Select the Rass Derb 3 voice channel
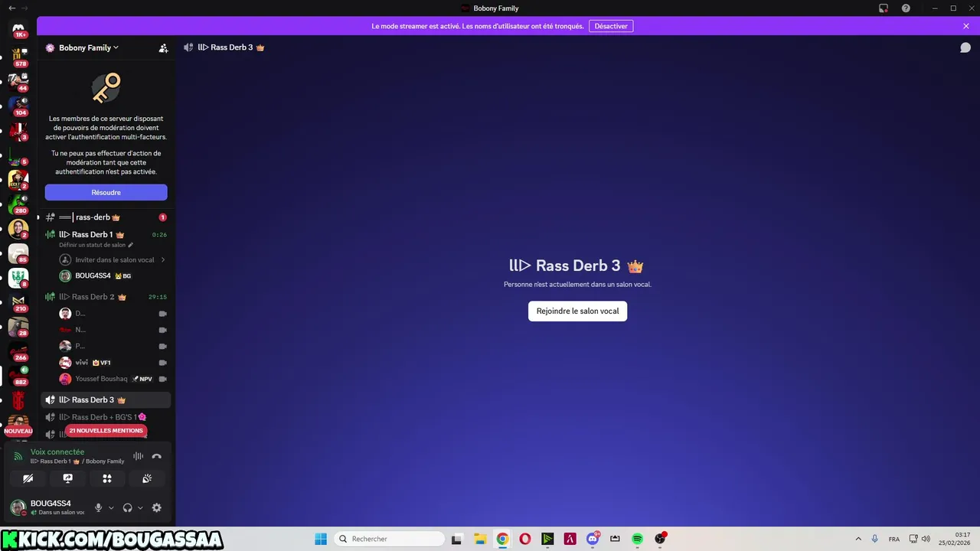The height and width of the screenshot is (551, 980). 106,399
